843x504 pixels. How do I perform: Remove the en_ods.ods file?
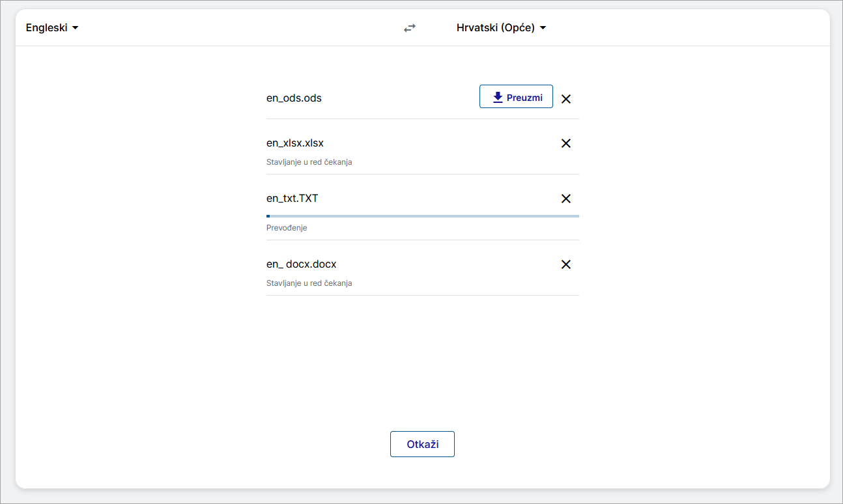[x=566, y=99]
